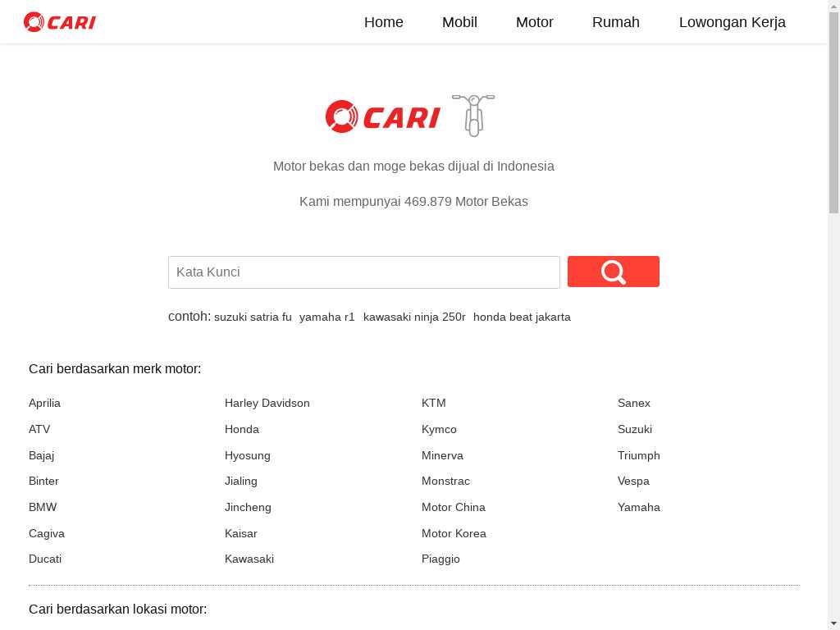Browse Ducati motorcycles
This screenshot has width=840, height=630.
coord(45,559)
